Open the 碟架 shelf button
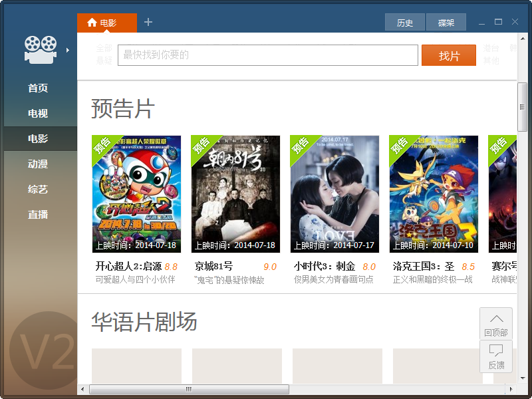The image size is (532, 399). [446, 23]
